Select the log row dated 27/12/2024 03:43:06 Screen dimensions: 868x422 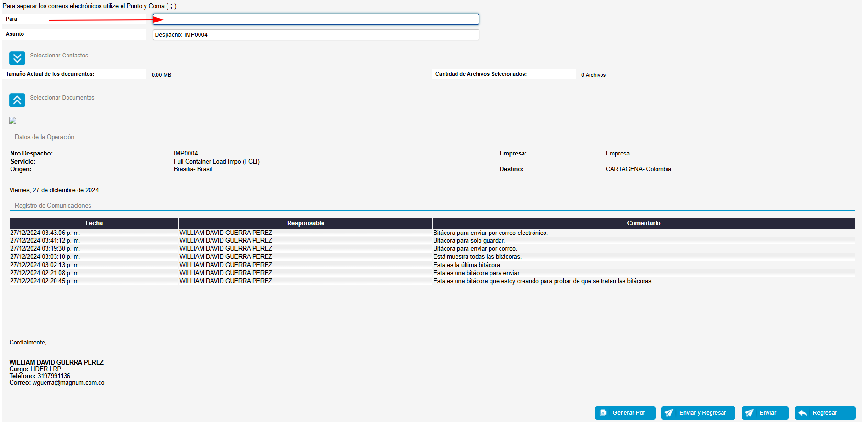click(45, 233)
